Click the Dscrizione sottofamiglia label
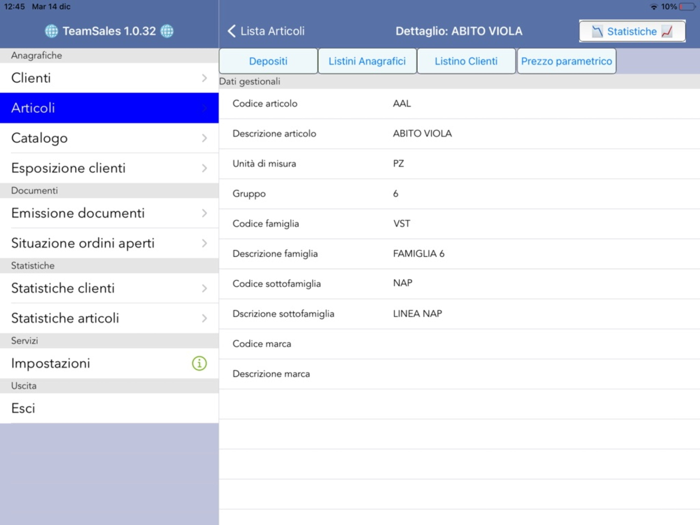The width and height of the screenshot is (700, 525). [x=283, y=314]
